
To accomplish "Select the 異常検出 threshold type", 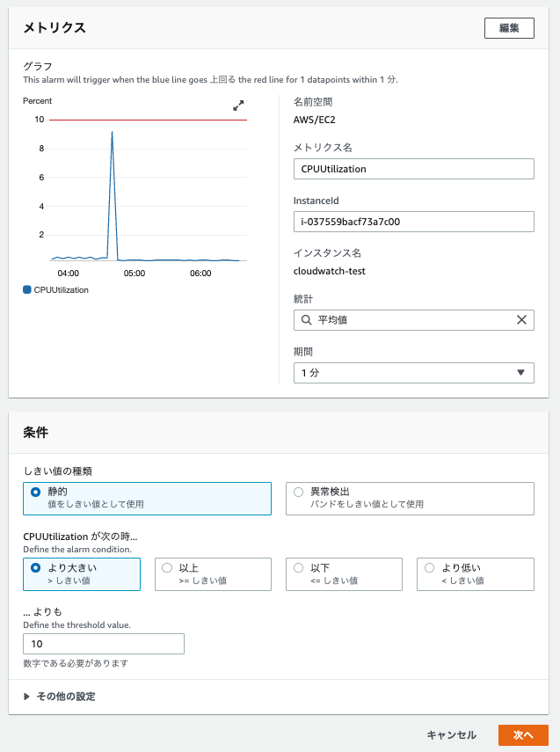I will (410, 499).
